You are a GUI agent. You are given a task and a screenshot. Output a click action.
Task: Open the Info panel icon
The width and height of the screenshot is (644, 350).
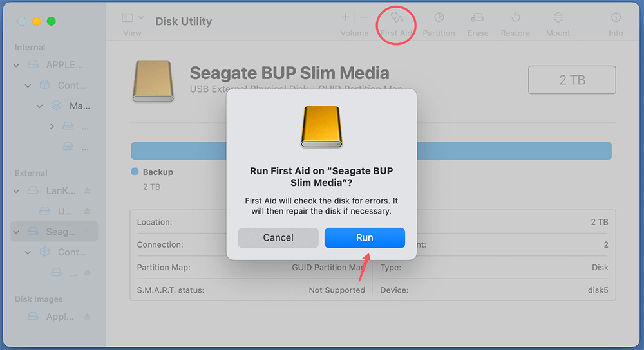click(x=616, y=18)
